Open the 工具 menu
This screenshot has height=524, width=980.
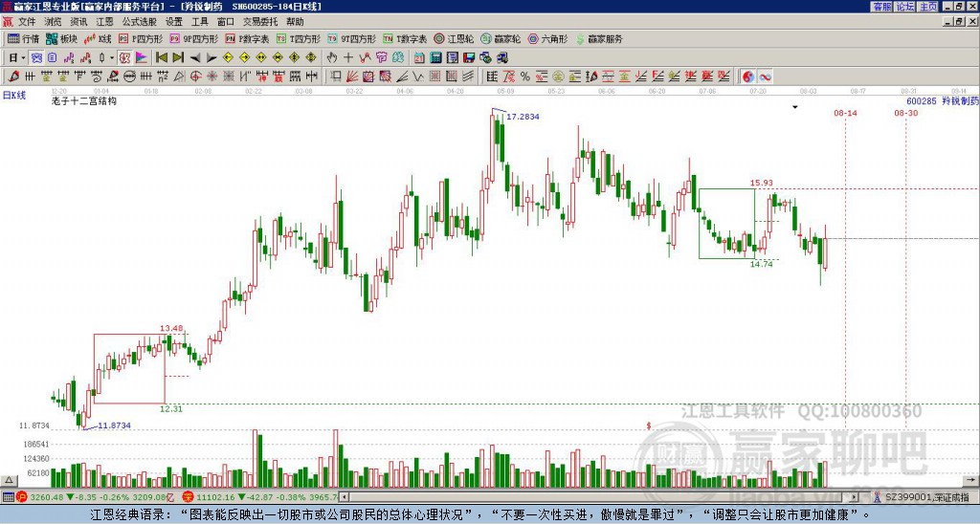coord(199,22)
